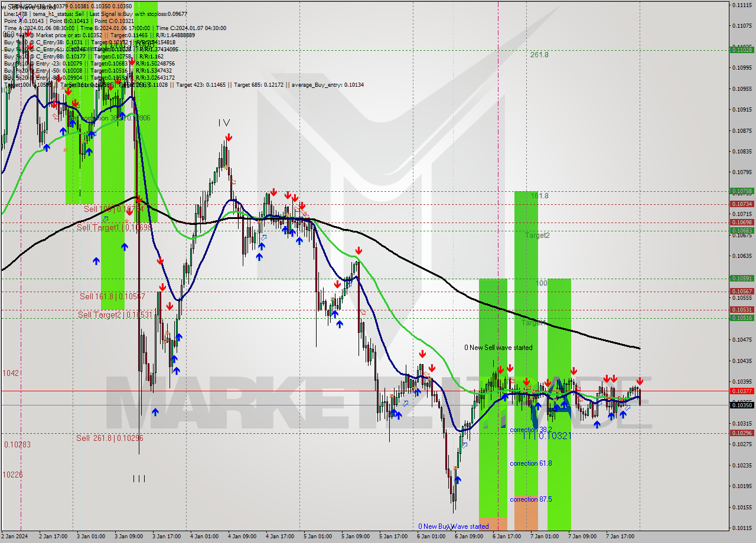This screenshot has width=756, height=543.
Task: Click the 'Target2' label on the green bar
Action: click(537, 235)
